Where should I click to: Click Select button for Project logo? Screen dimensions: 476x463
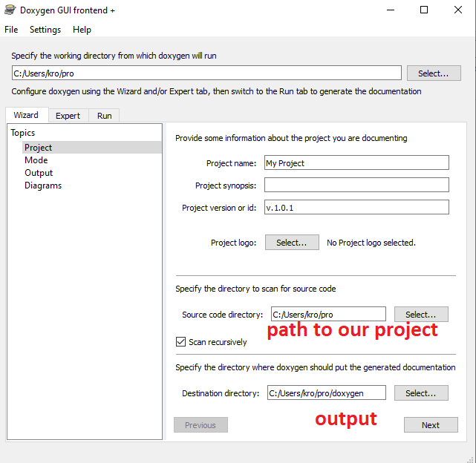pyautogui.click(x=292, y=243)
